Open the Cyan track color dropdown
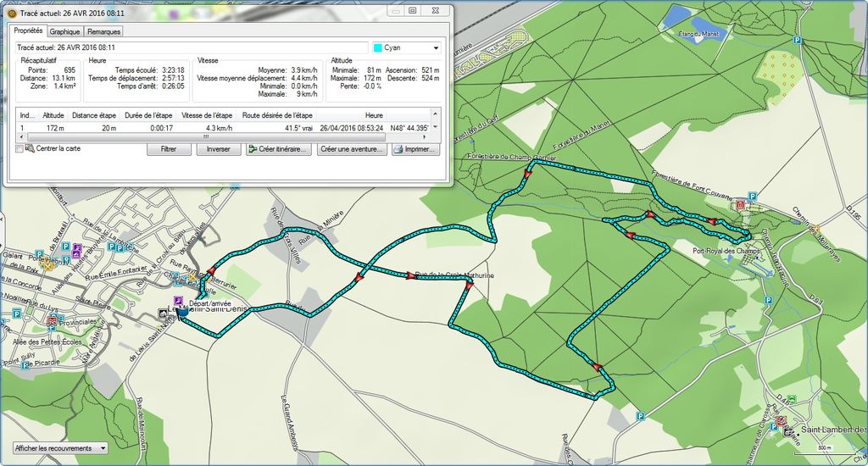868x466 pixels. click(436, 48)
